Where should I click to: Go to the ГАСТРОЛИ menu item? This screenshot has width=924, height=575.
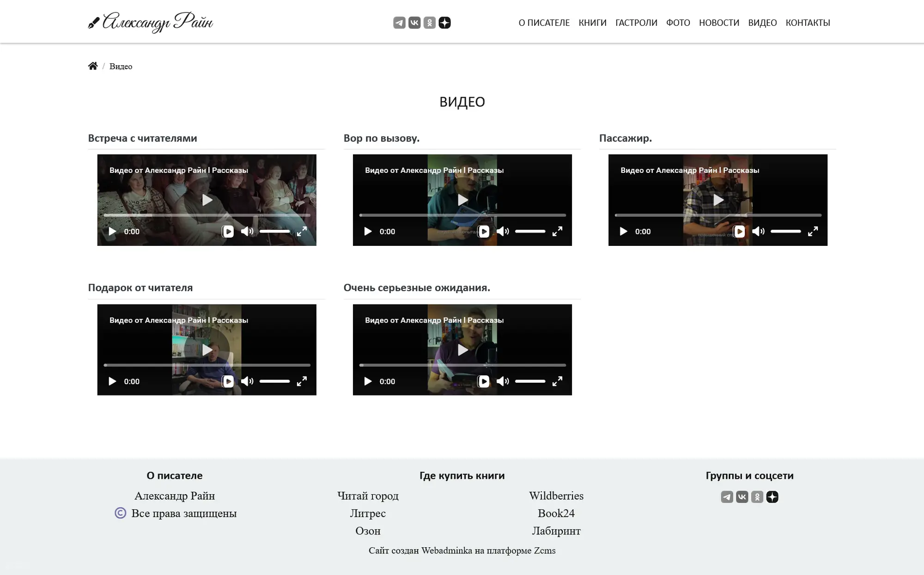[x=636, y=23]
